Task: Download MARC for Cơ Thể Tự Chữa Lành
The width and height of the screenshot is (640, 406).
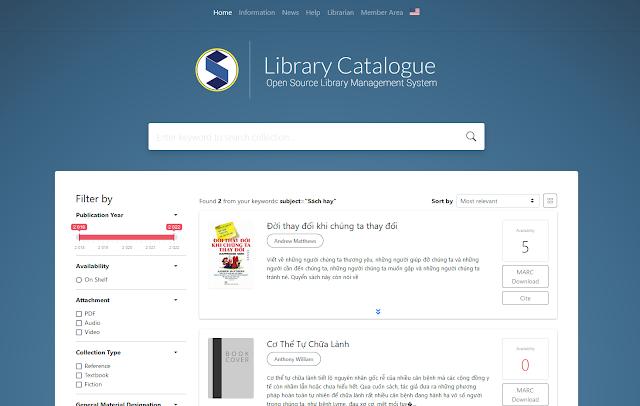Action: [525, 395]
